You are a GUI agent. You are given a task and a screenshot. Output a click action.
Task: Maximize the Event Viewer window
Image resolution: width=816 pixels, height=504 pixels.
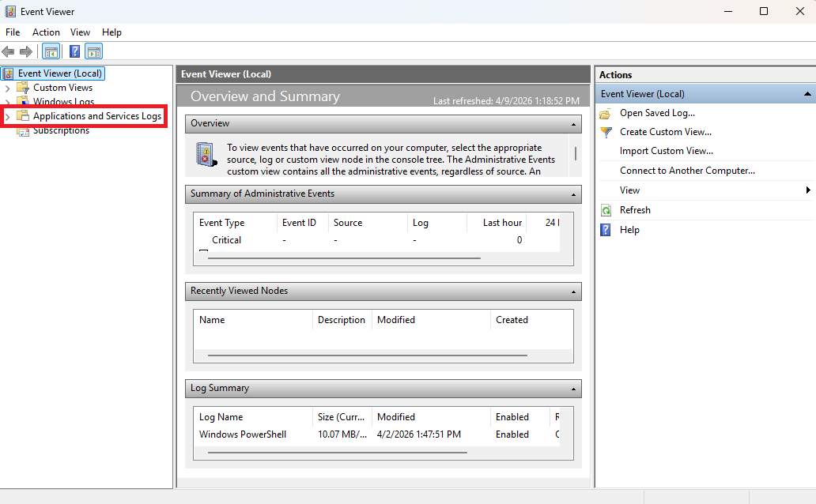[764, 11]
